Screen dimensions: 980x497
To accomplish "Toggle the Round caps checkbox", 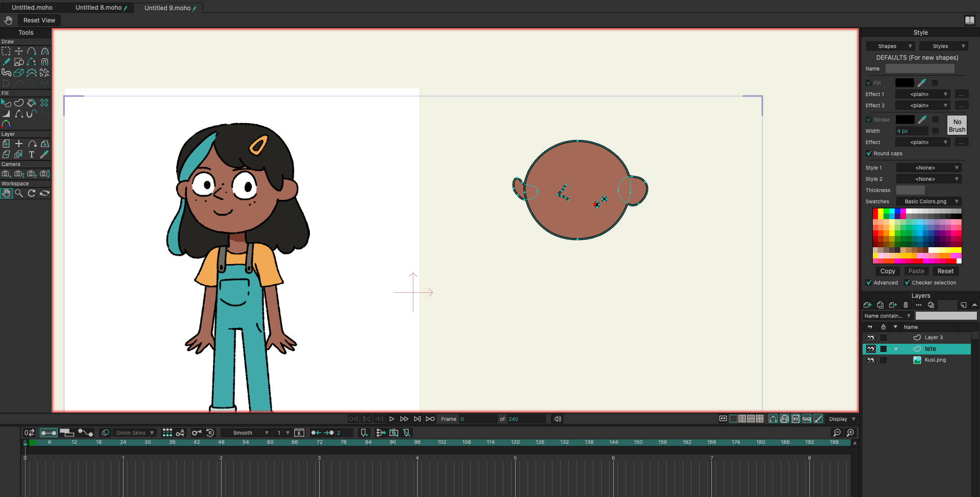I will pyautogui.click(x=869, y=153).
